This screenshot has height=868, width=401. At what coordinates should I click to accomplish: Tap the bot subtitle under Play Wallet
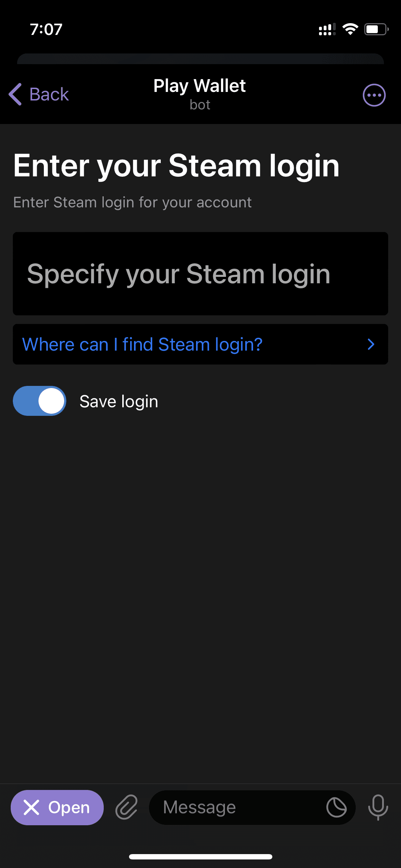tap(200, 105)
